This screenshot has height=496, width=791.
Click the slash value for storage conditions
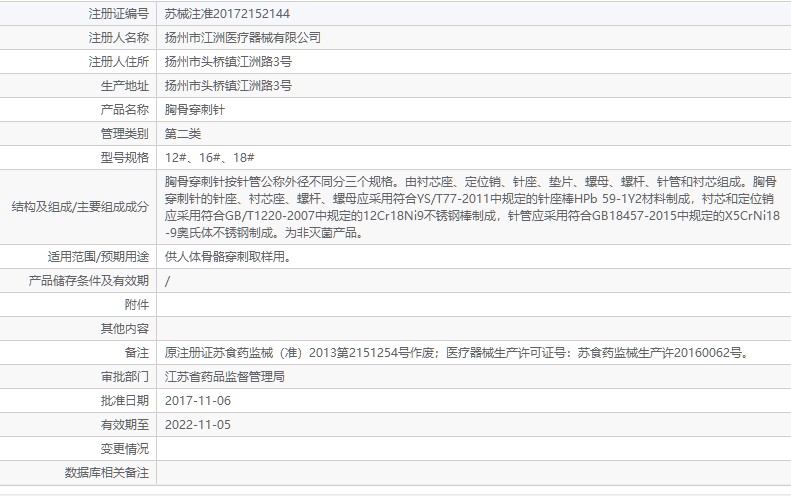coord(167,281)
